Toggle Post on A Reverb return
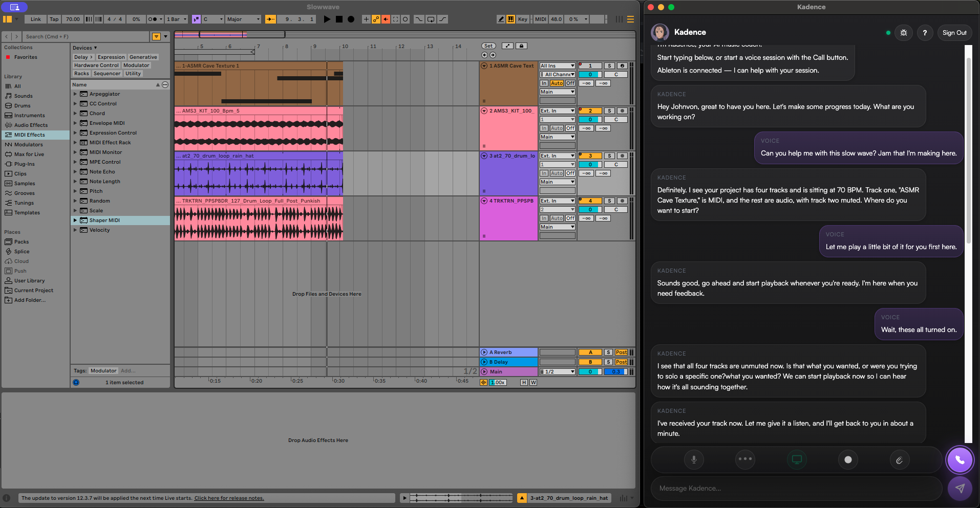Viewport: 980px width, 508px height. pyautogui.click(x=621, y=352)
